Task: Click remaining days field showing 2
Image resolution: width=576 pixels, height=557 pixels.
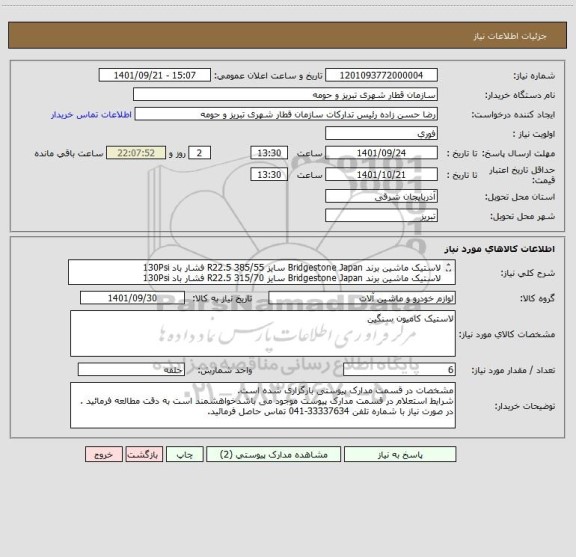Action: coord(199,153)
